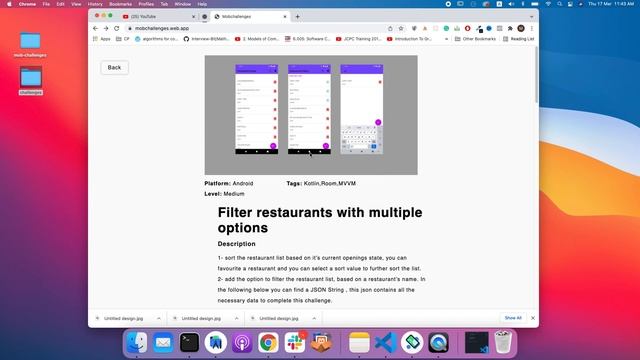Open Android Studio from the Dock
640x360 pixels.
click(216, 342)
